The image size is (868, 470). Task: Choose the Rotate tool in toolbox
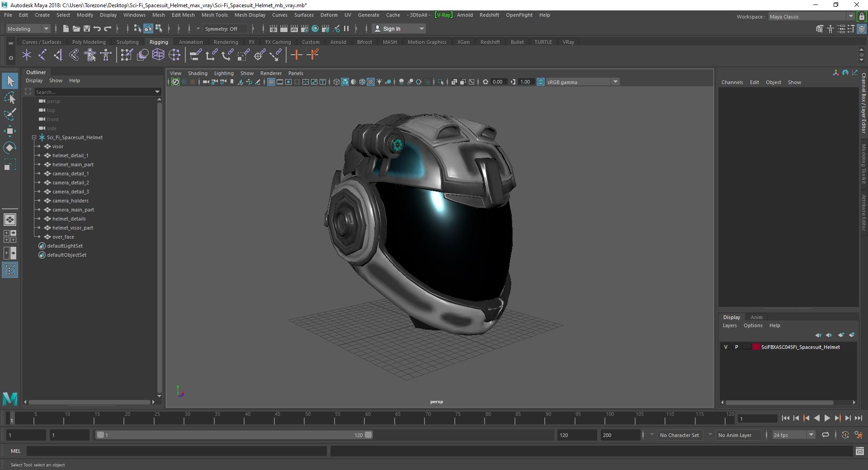pos(10,148)
